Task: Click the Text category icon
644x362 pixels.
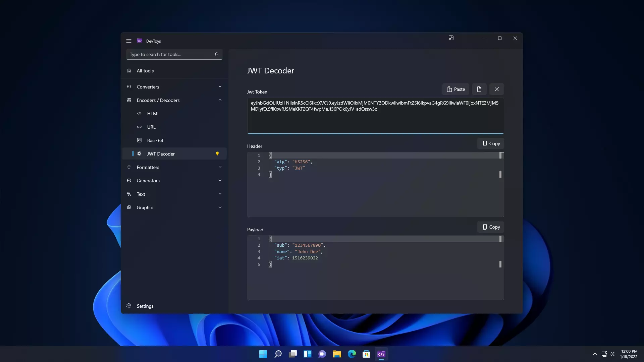Action: click(129, 194)
